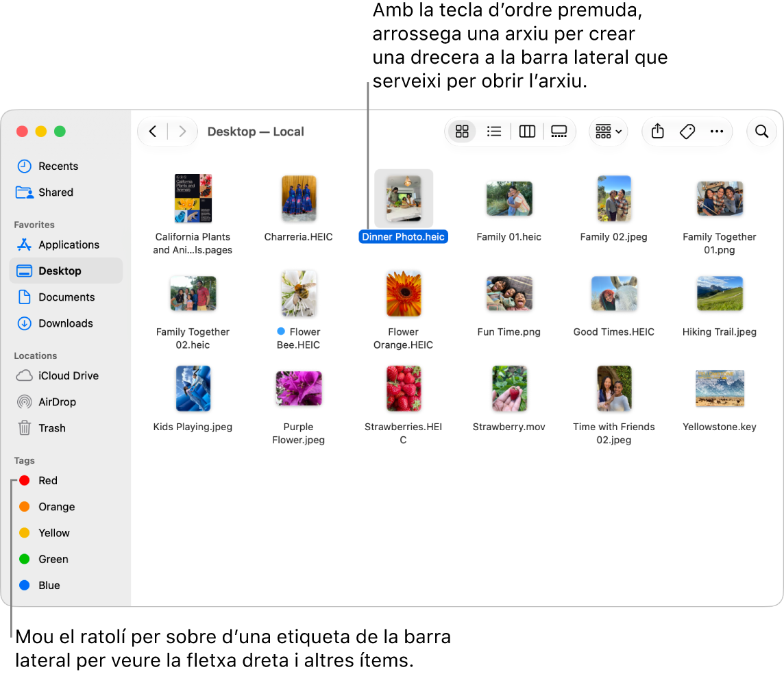Switch to gallery view
This screenshot has height=674, width=784.
tap(559, 132)
